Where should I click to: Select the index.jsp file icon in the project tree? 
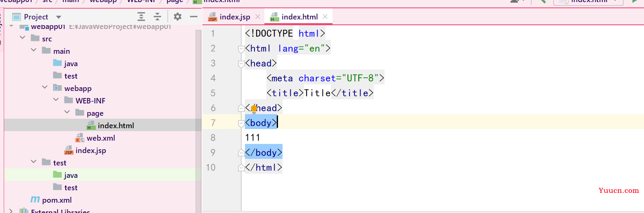tap(69, 151)
